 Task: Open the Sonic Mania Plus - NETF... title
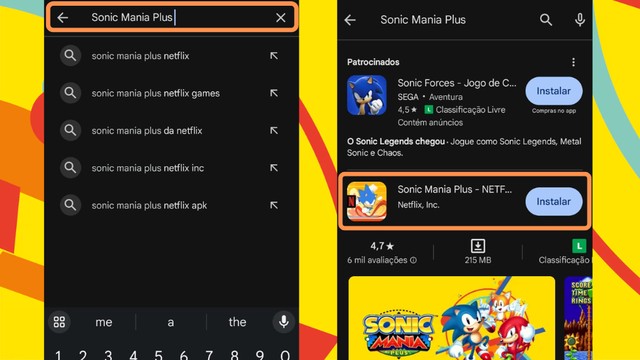[455, 189]
